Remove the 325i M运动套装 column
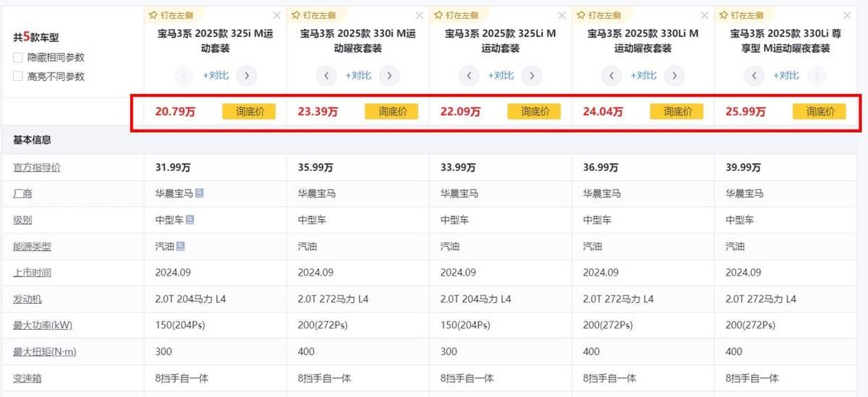 [x=277, y=15]
